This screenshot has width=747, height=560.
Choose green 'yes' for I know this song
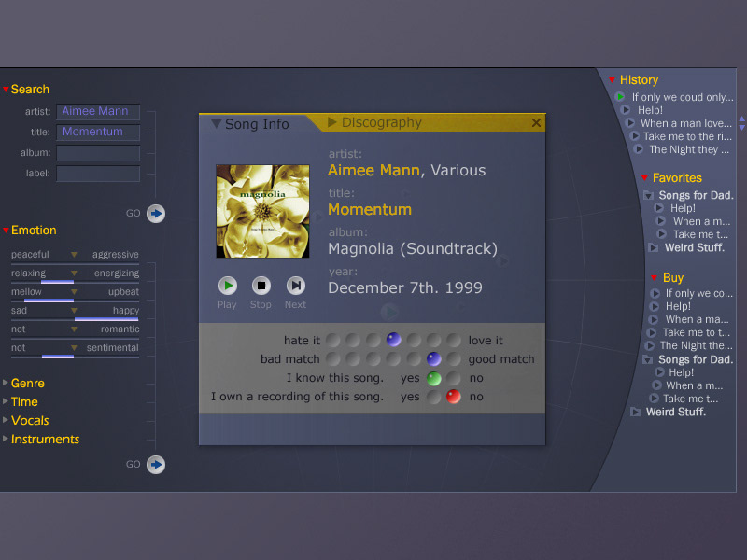(x=433, y=378)
